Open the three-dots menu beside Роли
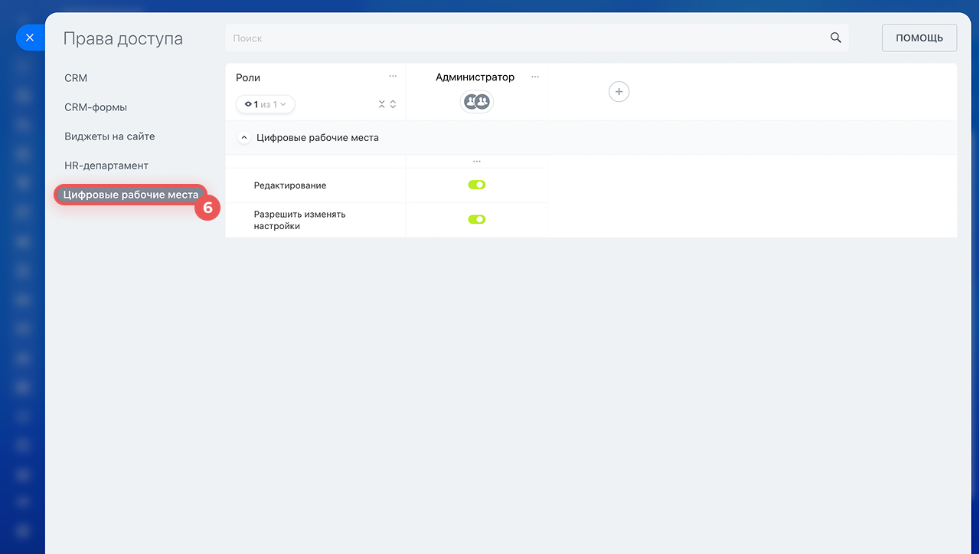 click(393, 77)
